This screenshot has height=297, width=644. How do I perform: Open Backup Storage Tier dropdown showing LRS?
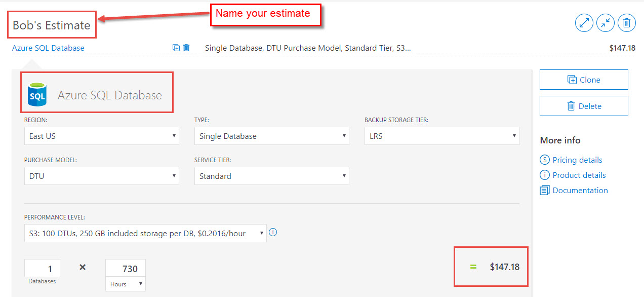tap(442, 136)
